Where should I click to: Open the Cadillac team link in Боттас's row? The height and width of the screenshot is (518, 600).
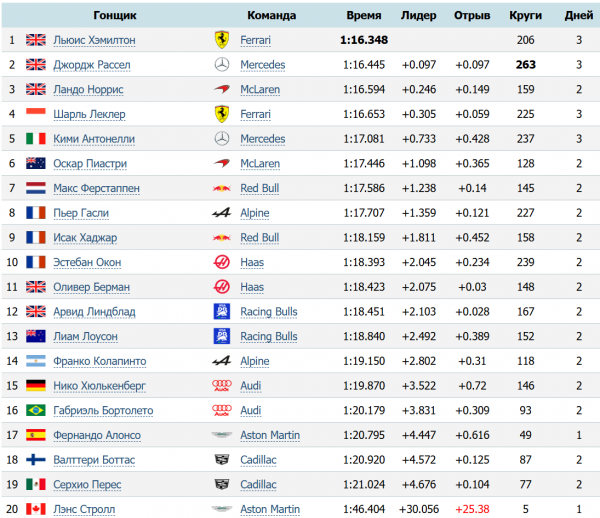258,460
